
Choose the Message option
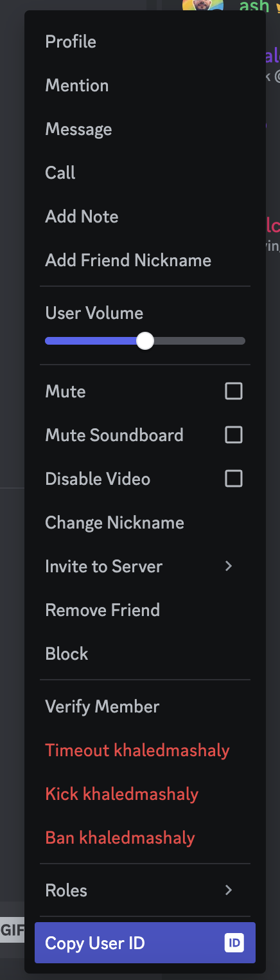145,129
